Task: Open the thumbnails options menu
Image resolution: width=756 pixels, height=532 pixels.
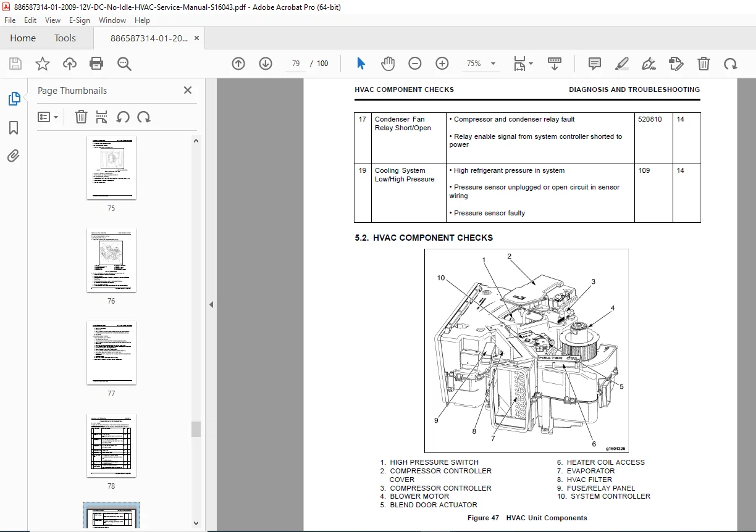Action: pyautogui.click(x=48, y=117)
